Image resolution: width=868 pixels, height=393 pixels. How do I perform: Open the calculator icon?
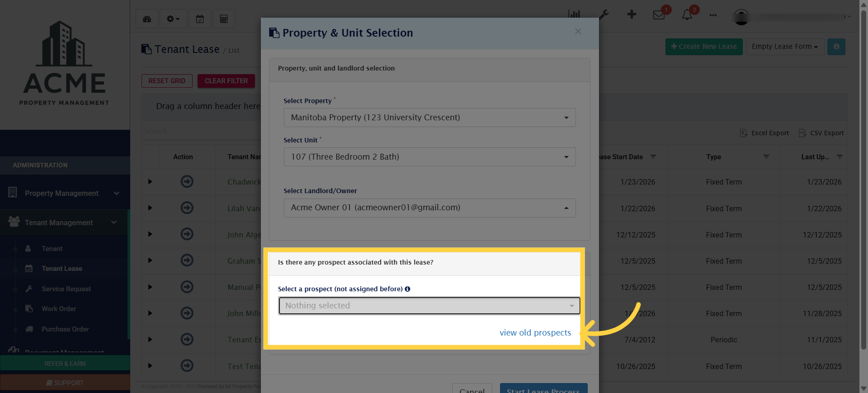224,19
